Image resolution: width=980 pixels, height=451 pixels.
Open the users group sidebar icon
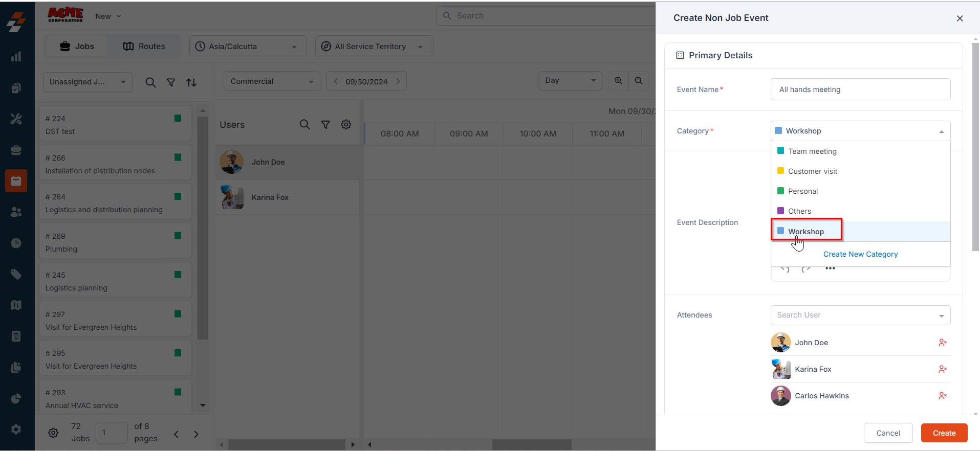pos(16,212)
